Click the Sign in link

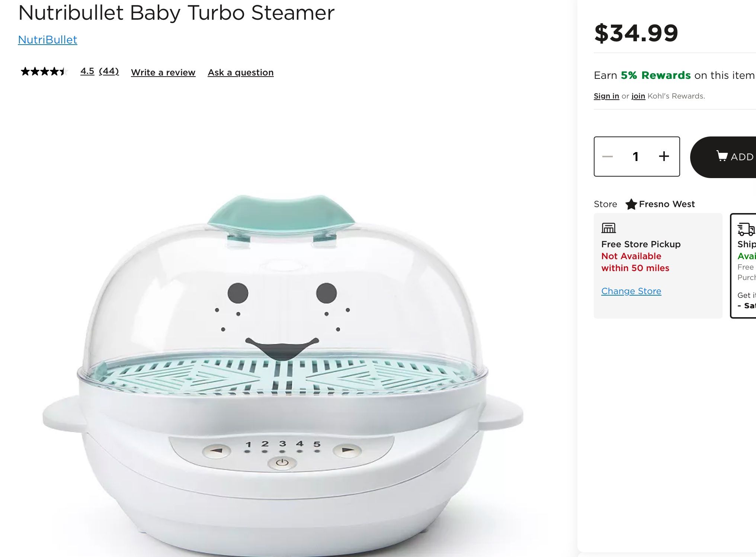[606, 96]
